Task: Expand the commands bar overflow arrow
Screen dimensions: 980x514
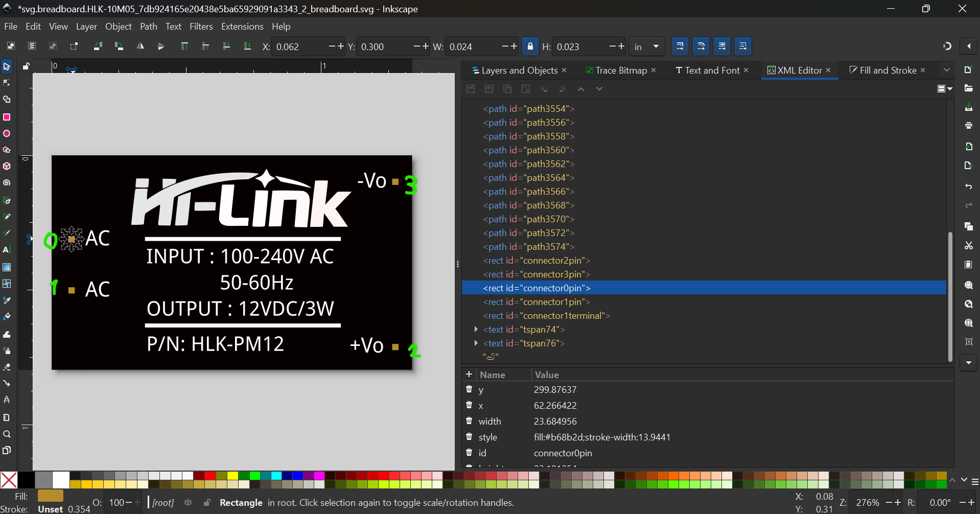Action: click(x=968, y=363)
